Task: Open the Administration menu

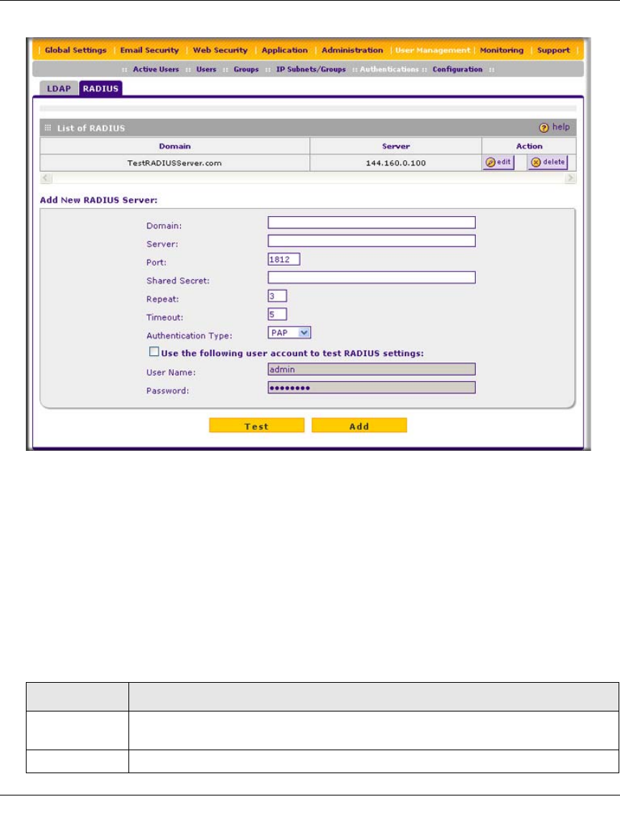Action: point(352,50)
